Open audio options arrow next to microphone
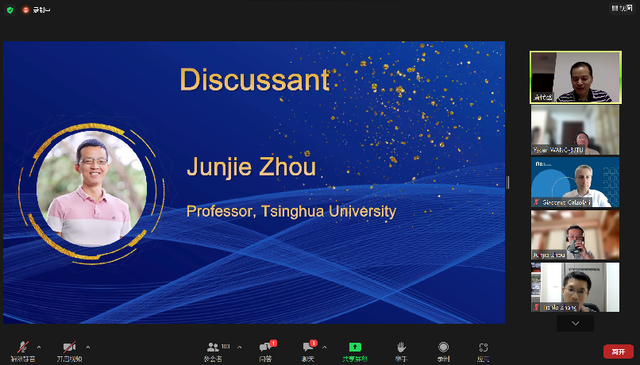 39,347
